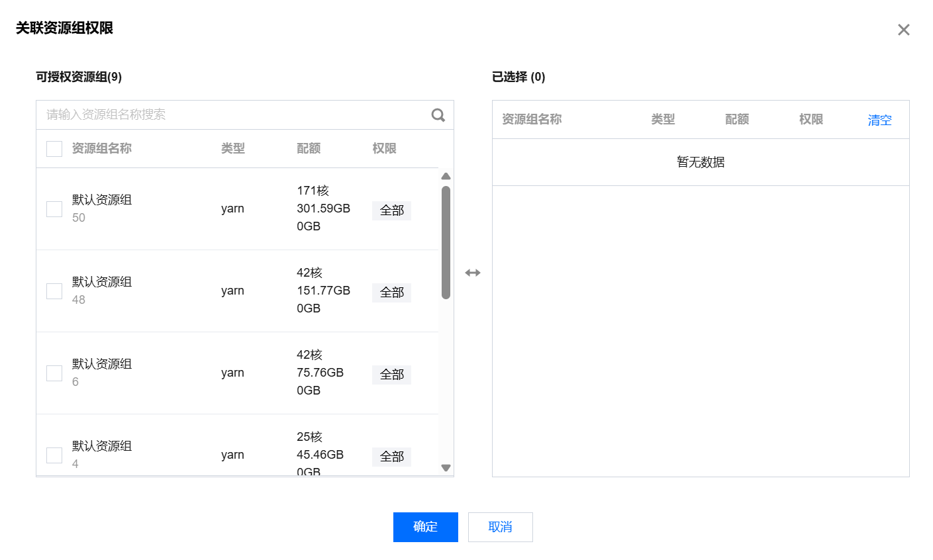Open 全部 permission dropdown for 默认资源组 48
The image size is (933, 560).
391,293
